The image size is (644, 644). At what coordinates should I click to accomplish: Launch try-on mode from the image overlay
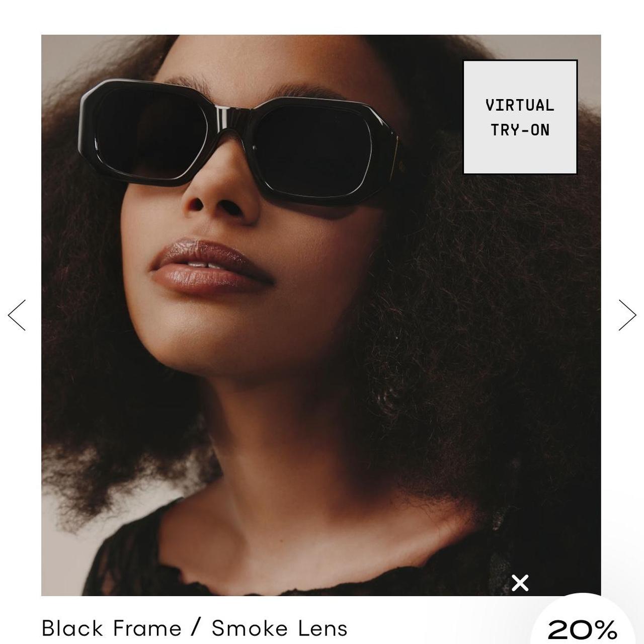tap(519, 117)
